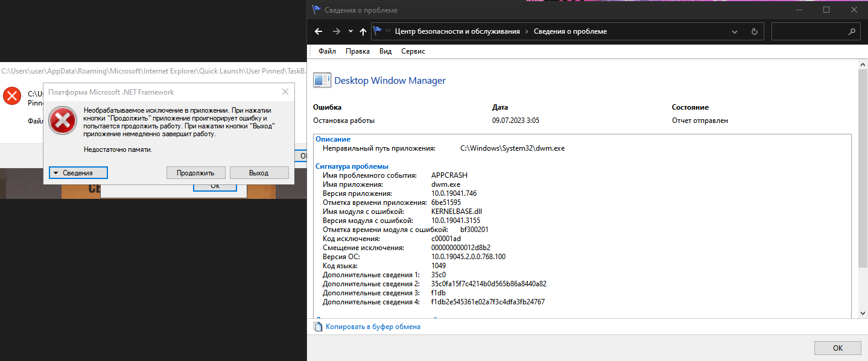The width and height of the screenshot is (868, 361).
Task: Click the 'Остановка работы' error text
Action: pyautogui.click(x=344, y=121)
